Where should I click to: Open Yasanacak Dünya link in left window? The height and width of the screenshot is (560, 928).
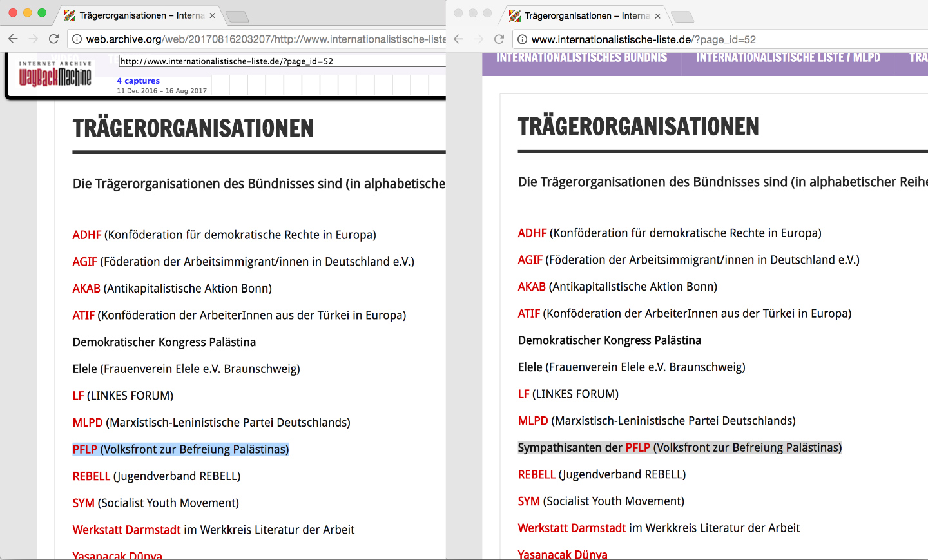tap(117, 555)
